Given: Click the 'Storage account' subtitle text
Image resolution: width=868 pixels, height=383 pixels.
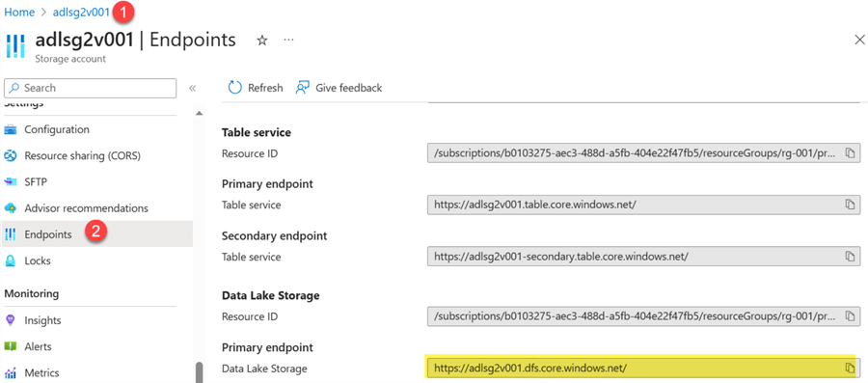Looking at the screenshot, I should 70,58.
